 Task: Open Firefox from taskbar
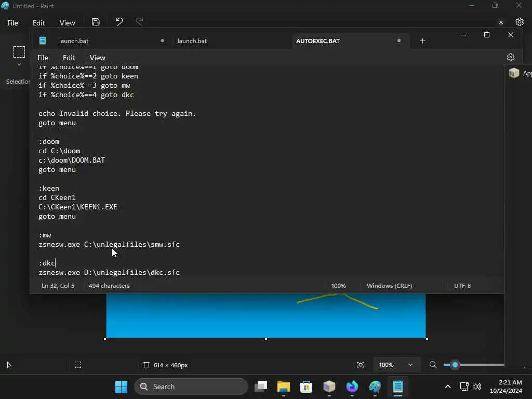[352, 387]
